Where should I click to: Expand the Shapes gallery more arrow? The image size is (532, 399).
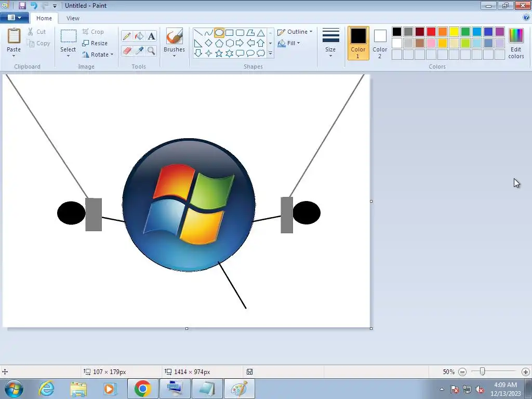(x=270, y=54)
